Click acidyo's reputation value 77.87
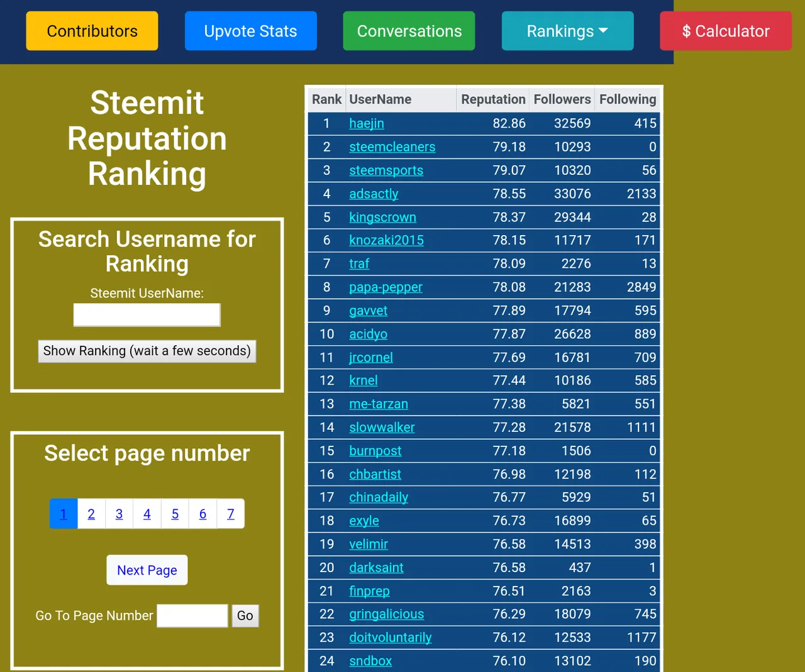The width and height of the screenshot is (805, 672). (509, 334)
